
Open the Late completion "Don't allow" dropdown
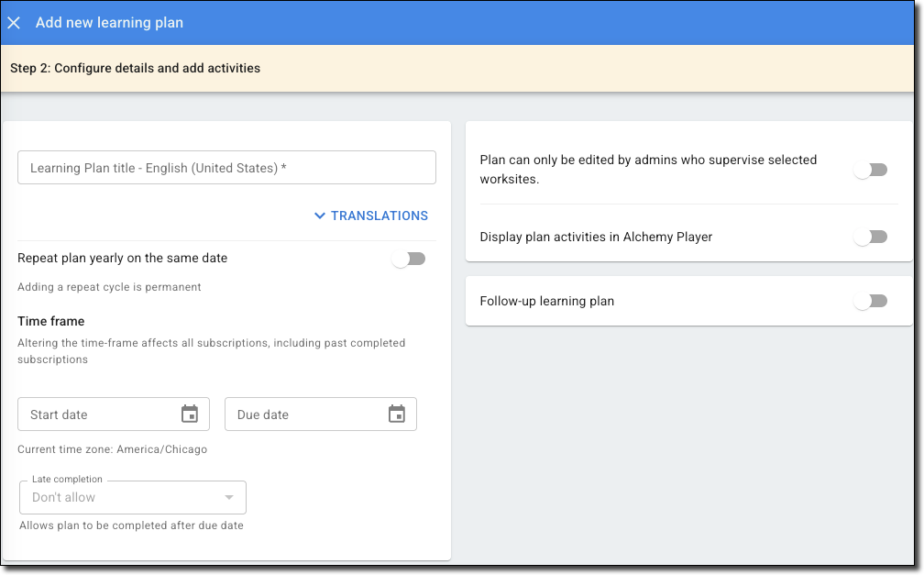119,498
